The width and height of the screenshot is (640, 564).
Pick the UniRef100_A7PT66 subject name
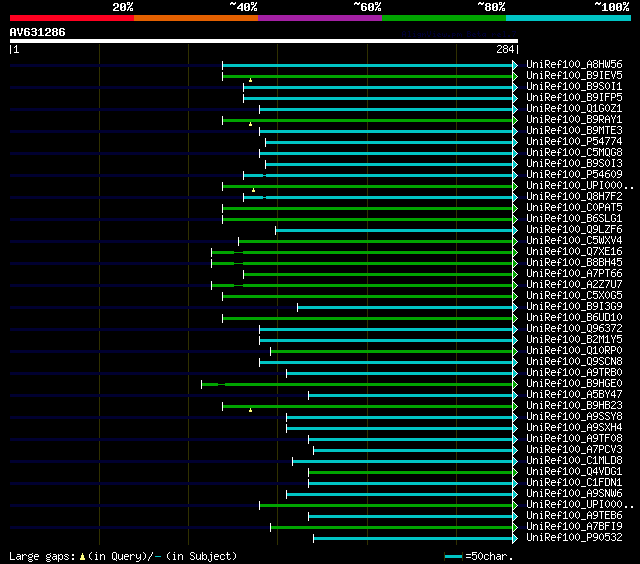coord(574,274)
